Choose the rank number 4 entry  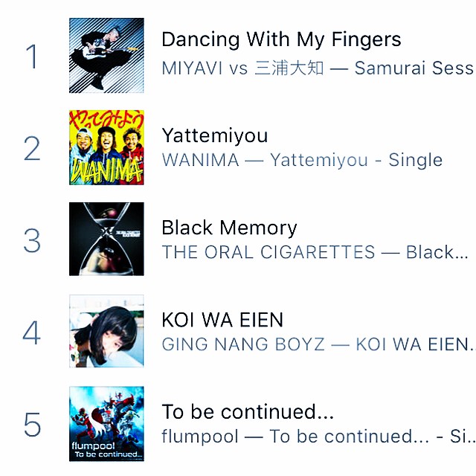(x=32, y=332)
